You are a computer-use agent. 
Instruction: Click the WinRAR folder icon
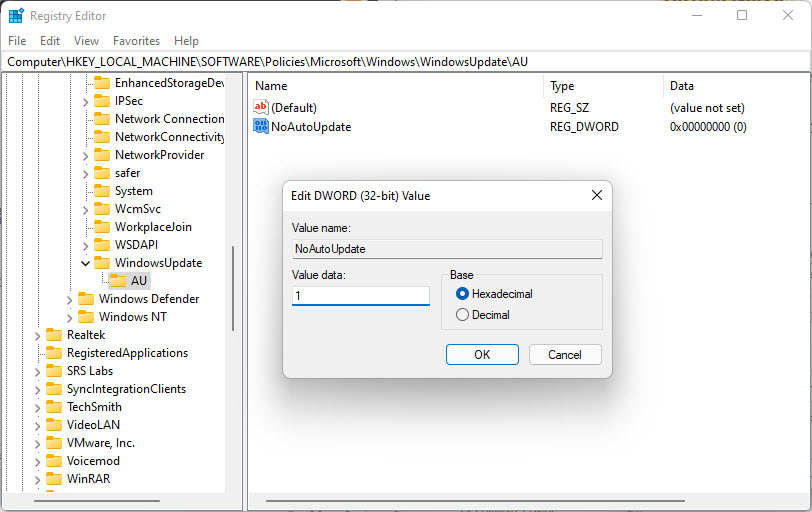click(54, 478)
